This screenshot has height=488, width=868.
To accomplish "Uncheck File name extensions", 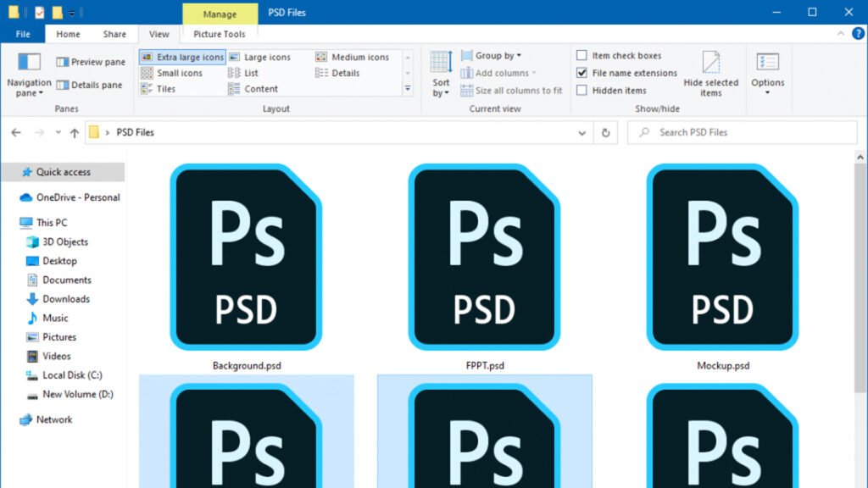I will coord(581,73).
